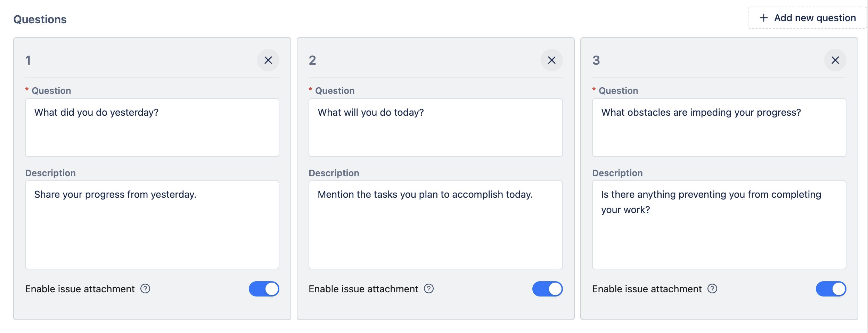The image size is (868, 333).
Task: Click the plus icon beside Add new question
Action: click(x=763, y=18)
